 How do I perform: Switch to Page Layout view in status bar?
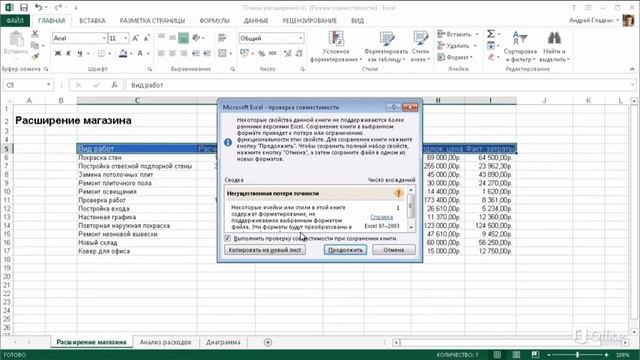516,355
